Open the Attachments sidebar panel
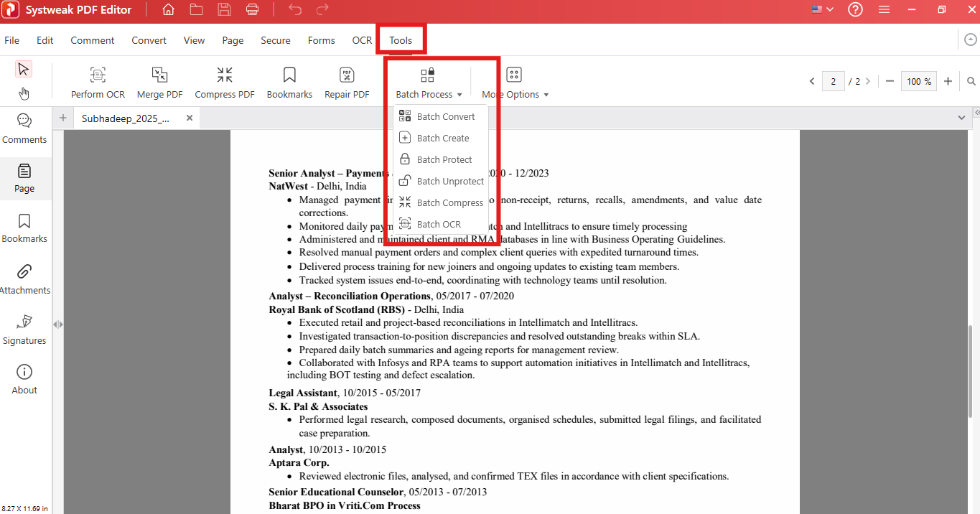Viewport: 980px width, 514px height. click(24, 279)
